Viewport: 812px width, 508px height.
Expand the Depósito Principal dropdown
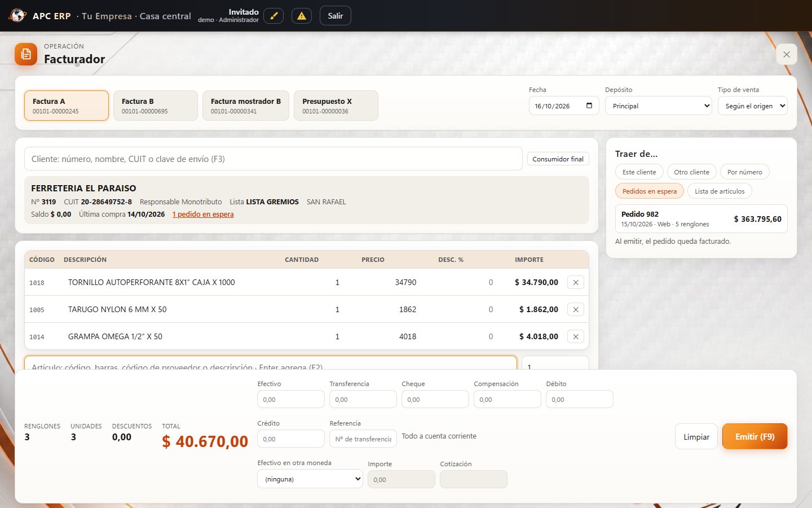click(659, 106)
